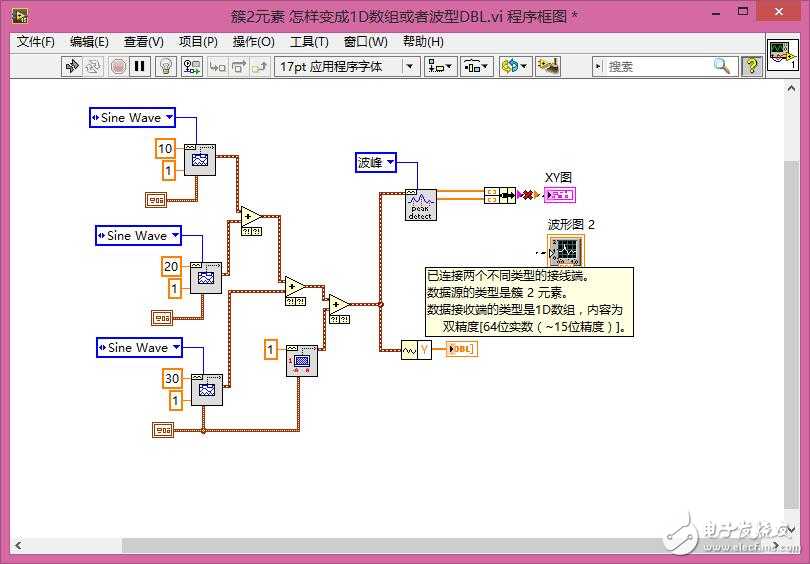Click the numeric constant 20
The image size is (810, 564).
tap(171, 267)
